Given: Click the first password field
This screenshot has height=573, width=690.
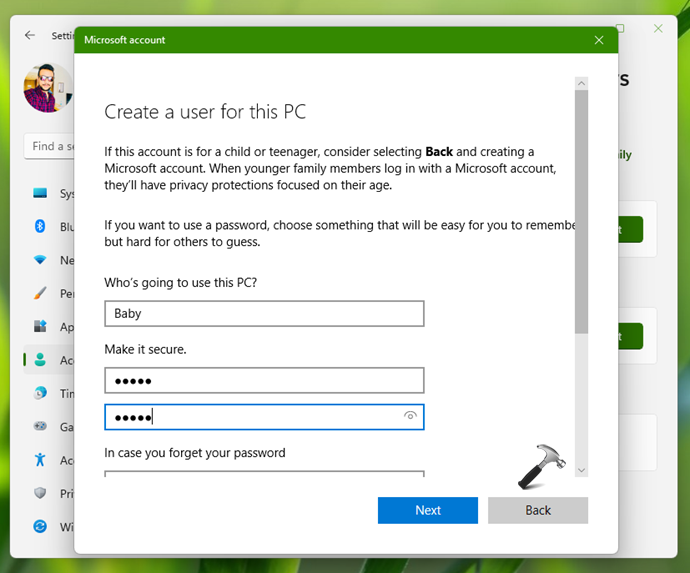Looking at the screenshot, I should [x=264, y=380].
